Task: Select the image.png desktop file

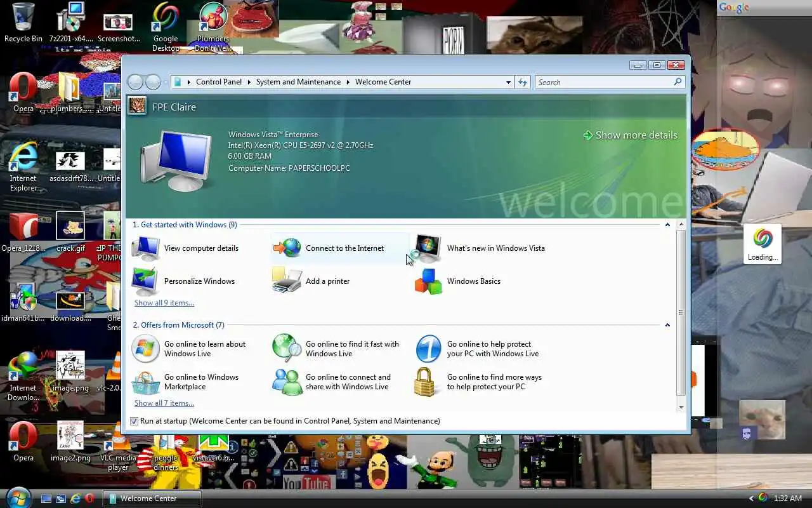Action: (x=70, y=371)
